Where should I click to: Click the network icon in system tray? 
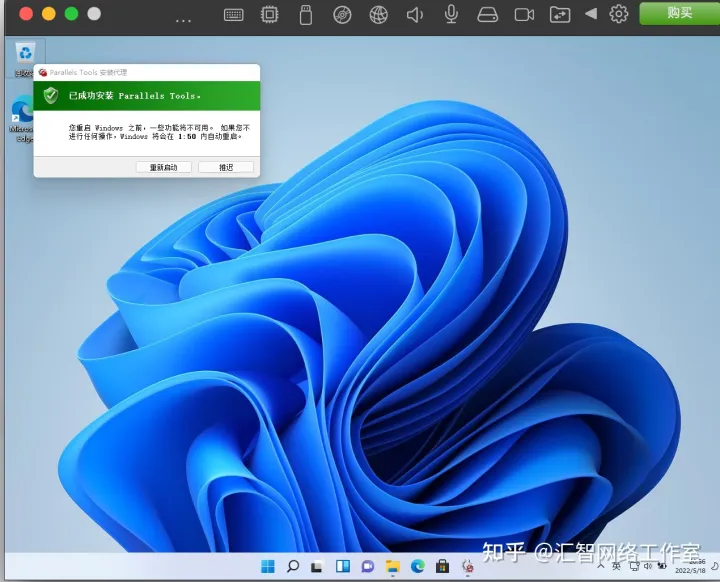(634, 566)
